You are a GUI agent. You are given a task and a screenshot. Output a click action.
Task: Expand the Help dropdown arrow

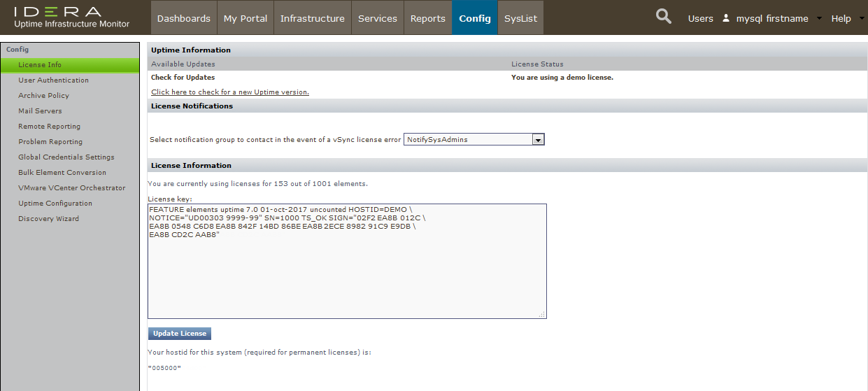tap(862, 18)
